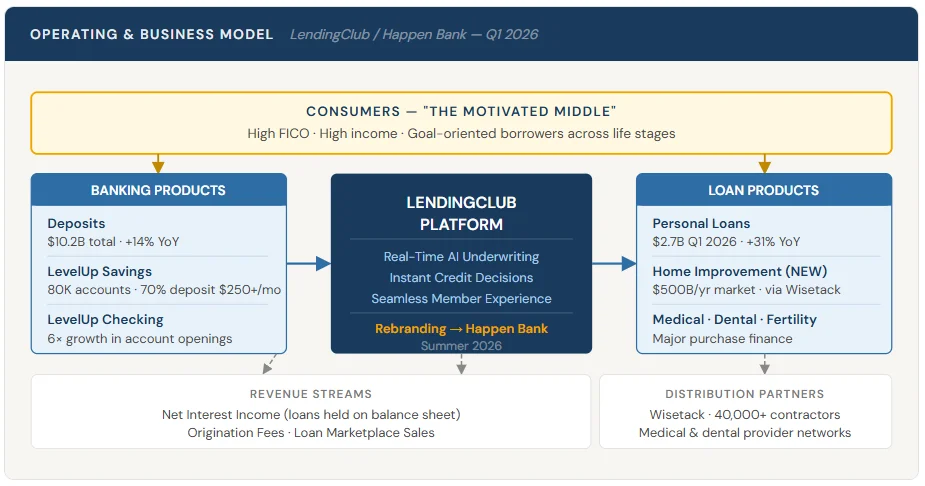Screen dimensions: 925x486
Task: Click the dashed arrow below Banking Products
Action: 269,364
